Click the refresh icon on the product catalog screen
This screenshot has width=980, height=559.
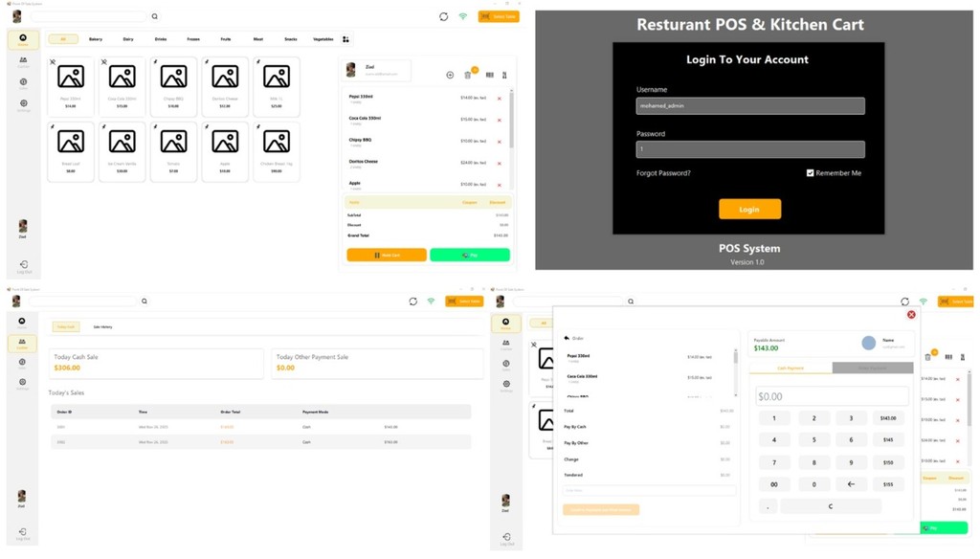444,17
